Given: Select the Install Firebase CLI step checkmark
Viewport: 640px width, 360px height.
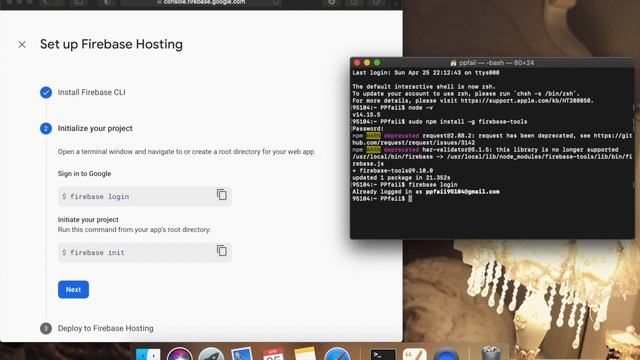Looking at the screenshot, I should tap(46, 92).
